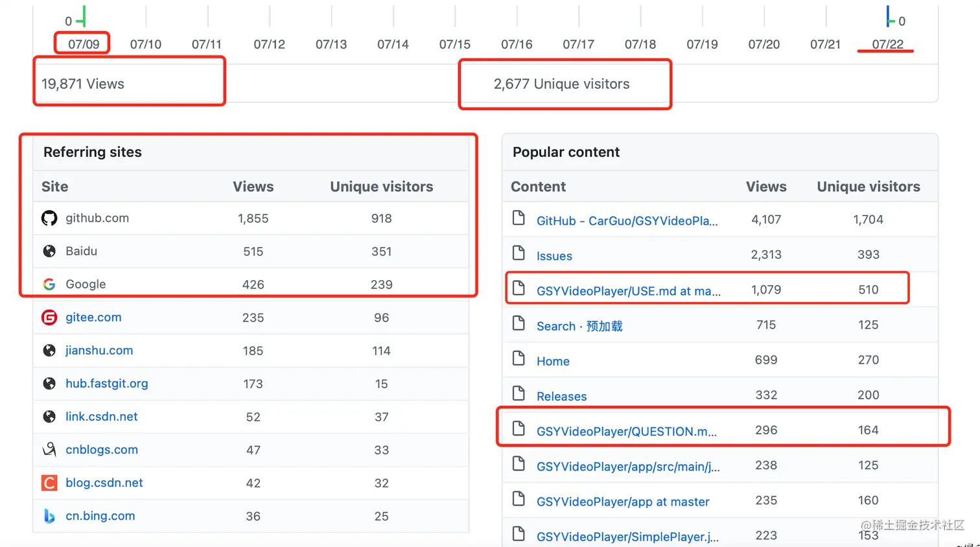Open the jianshu.com referrer link

pos(99,351)
